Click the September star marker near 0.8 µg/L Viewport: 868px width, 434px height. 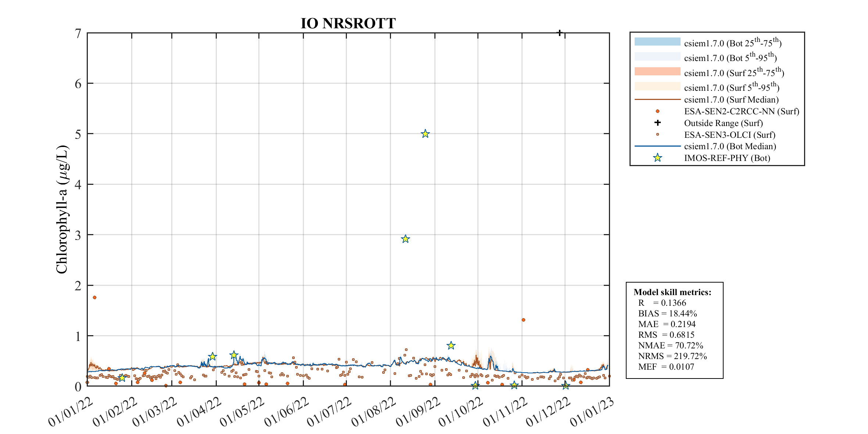[x=451, y=345]
